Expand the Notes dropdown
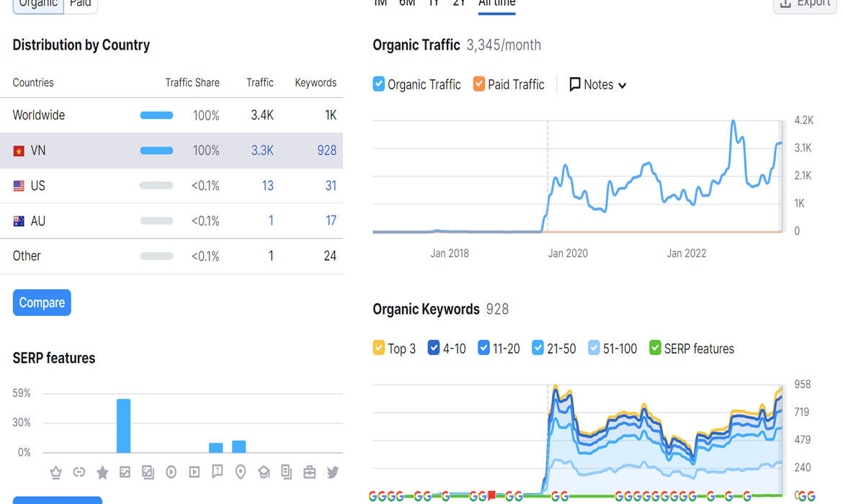This screenshot has height=504, width=843. [x=598, y=85]
